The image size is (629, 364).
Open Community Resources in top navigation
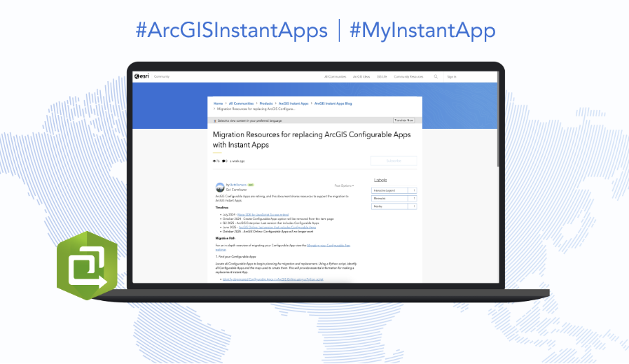click(x=408, y=76)
